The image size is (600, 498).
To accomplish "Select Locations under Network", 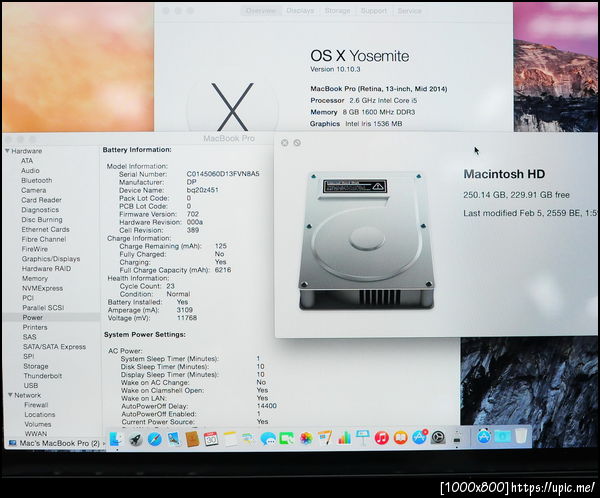I will (x=40, y=415).
